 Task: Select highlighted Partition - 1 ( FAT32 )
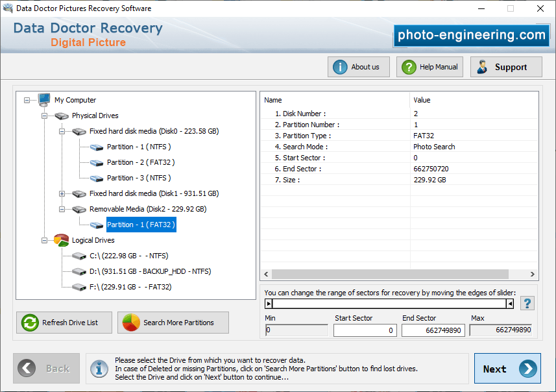141,225
